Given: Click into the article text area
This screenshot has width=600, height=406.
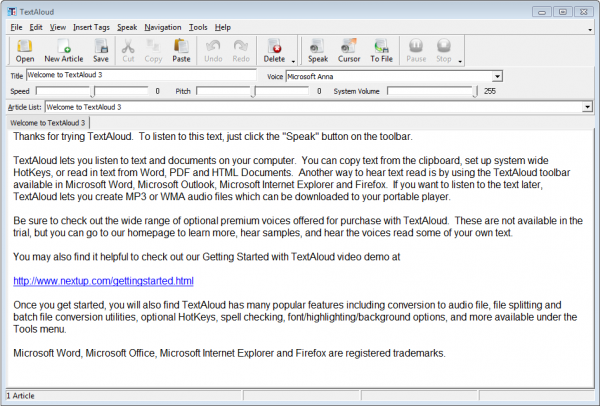Looking at the screenshot, I should coord(300,258).
